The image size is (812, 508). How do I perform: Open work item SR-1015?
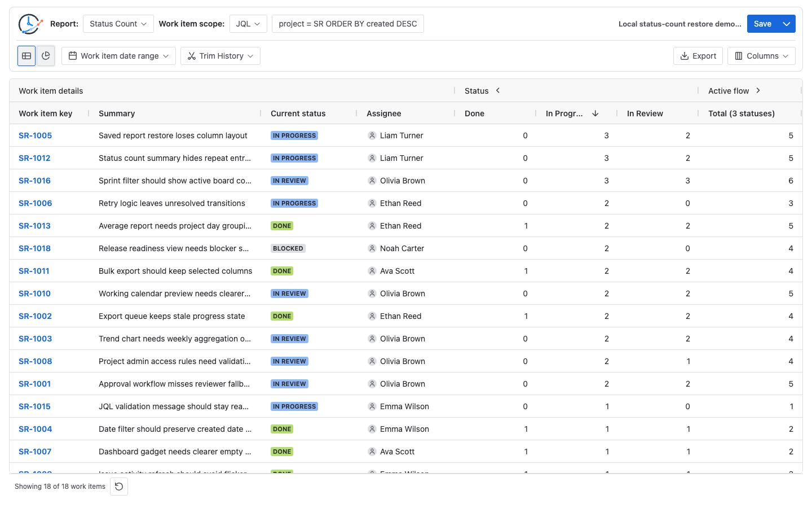34,406
